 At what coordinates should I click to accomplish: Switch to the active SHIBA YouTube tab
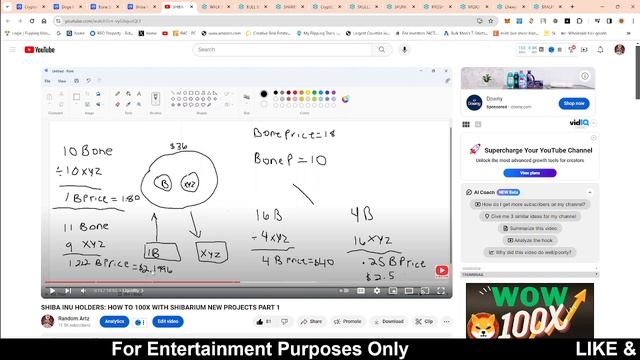click(x=179, y=7)
